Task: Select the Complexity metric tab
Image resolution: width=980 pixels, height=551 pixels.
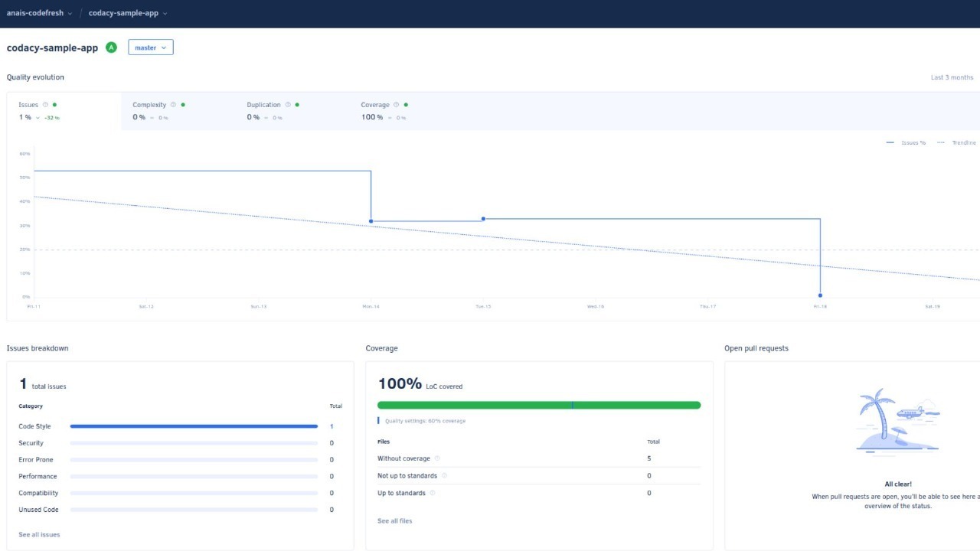Action: (178, 111)
